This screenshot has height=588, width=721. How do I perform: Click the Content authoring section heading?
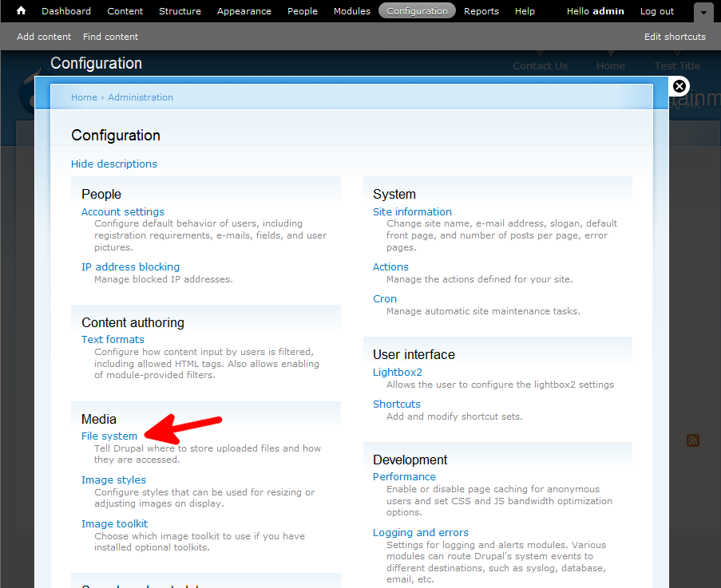(x=133, y=322)
